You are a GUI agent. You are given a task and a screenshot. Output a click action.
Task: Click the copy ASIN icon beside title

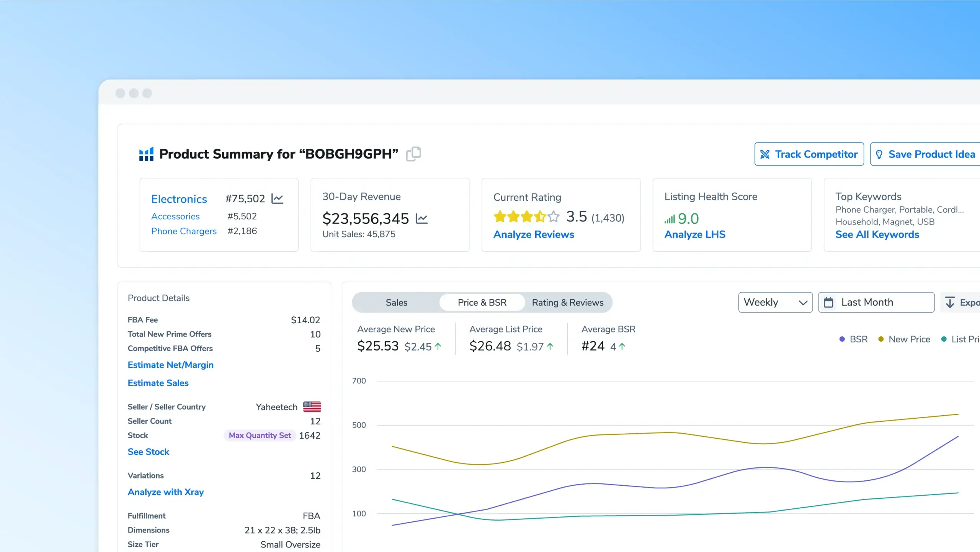[413, 154]
